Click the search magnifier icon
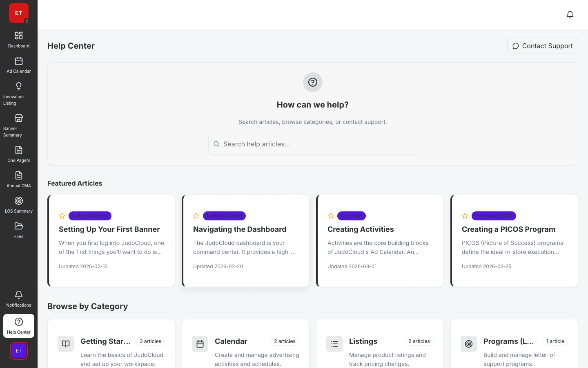This screenshot has width=588, height=368. [x=216, y=144]
